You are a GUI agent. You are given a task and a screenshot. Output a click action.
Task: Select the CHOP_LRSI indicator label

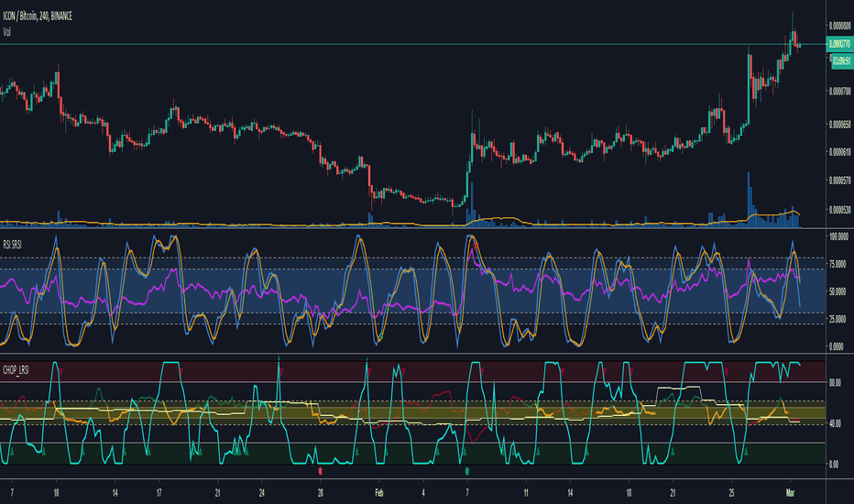click(16, 370)
